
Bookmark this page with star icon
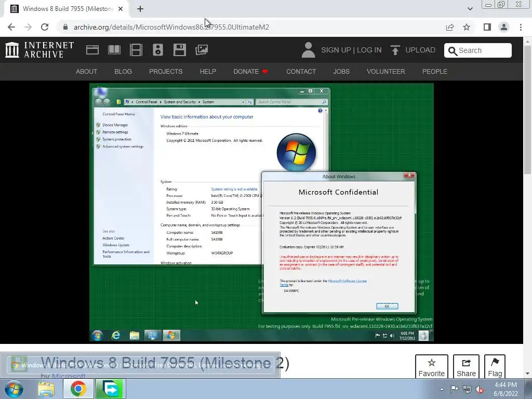click(467, 27)
